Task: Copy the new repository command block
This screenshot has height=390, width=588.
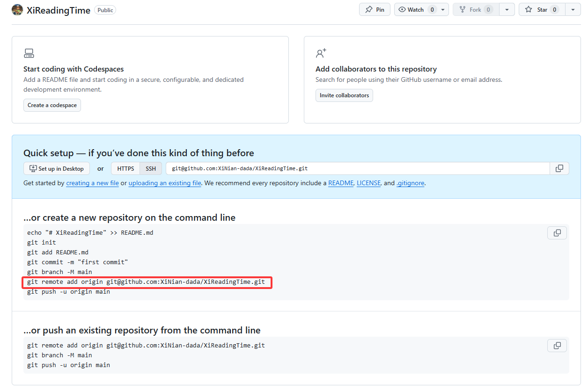Action: pyautogui.click(x=557, y=233)
